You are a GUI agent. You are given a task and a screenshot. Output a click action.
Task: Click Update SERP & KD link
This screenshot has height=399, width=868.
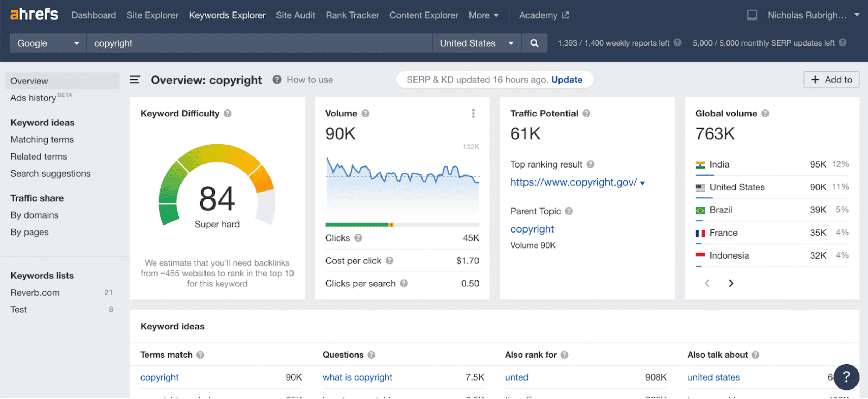coord(566,80)
